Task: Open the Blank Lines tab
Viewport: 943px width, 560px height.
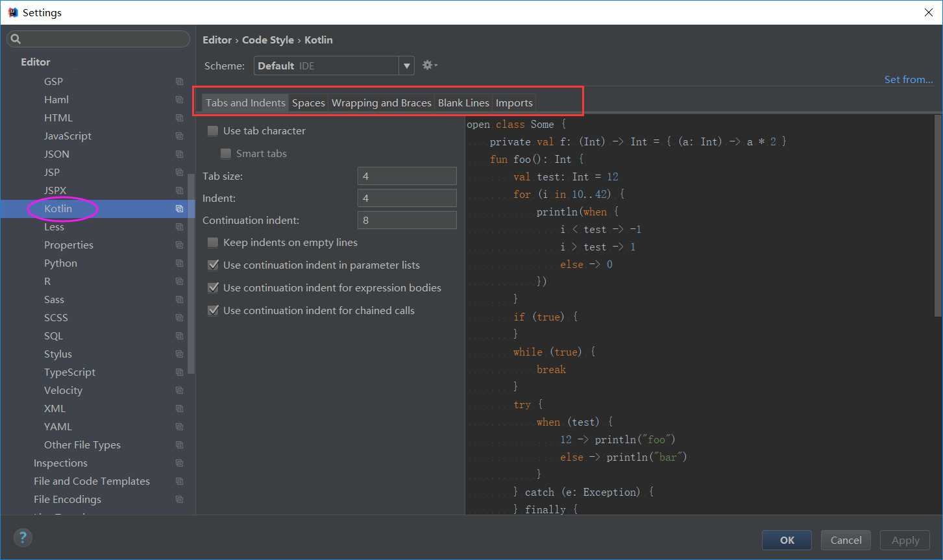Action: point(463,103)
